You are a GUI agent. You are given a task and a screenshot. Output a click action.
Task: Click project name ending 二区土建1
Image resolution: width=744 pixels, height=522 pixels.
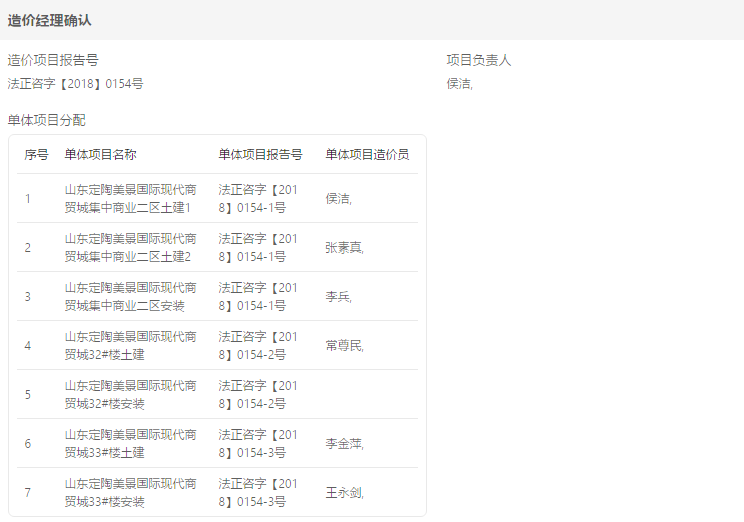pyautogui.click(x=130, y=199)
